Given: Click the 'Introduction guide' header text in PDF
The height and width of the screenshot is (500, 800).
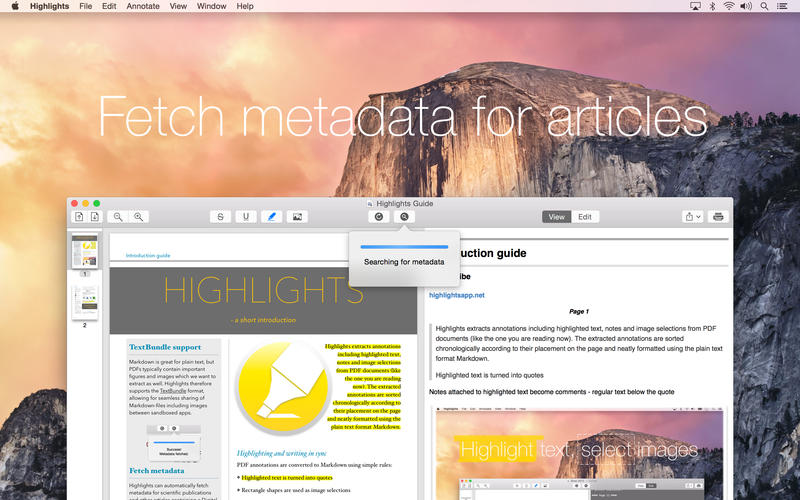Looking at the screenshot, I should [x=148, y=255].
